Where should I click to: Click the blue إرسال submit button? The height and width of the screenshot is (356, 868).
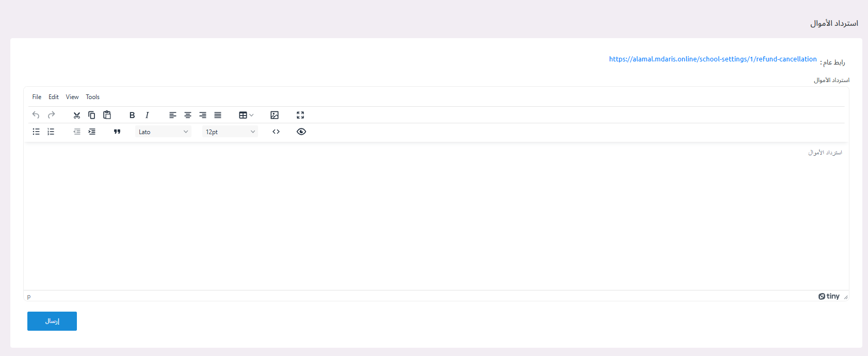point(52,321)
